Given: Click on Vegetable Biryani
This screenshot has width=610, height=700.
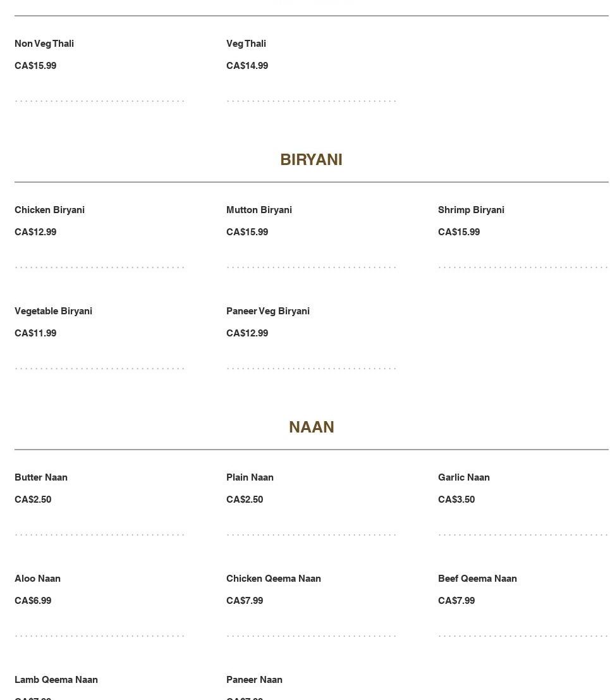Looking at the screenshot, I should coord(53,311).
